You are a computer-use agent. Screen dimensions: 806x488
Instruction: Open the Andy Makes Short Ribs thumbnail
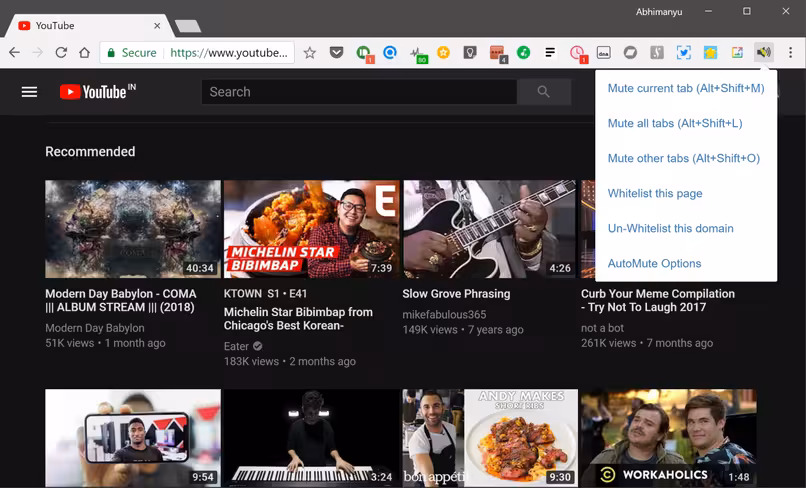click(490, 438)
